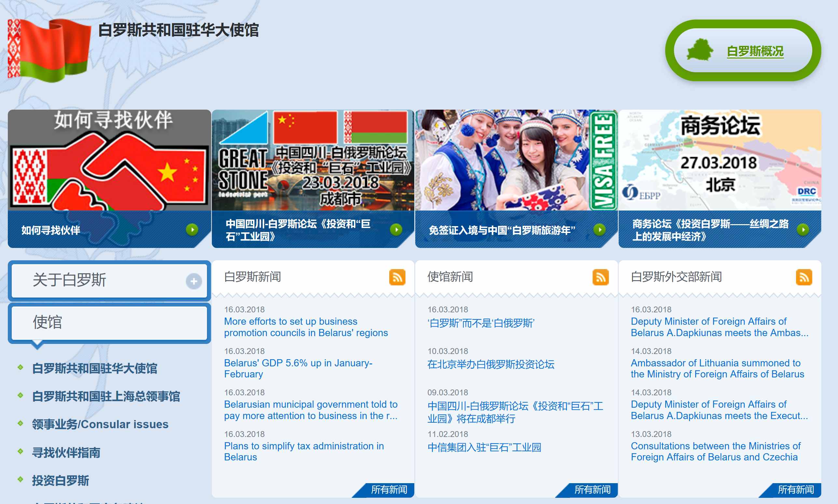Click RSS icon for 白罗斯外交部新闻

[804, 277]
